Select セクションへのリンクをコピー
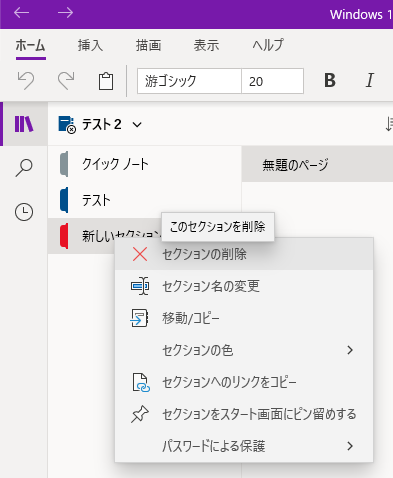Viewport: 393px width, 478px height. (x=244, y=382)
